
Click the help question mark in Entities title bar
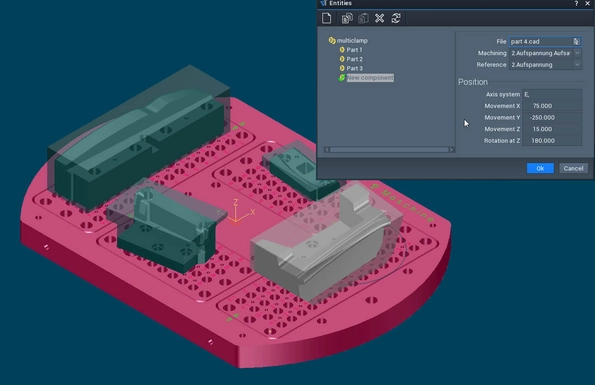pos(576,3)
